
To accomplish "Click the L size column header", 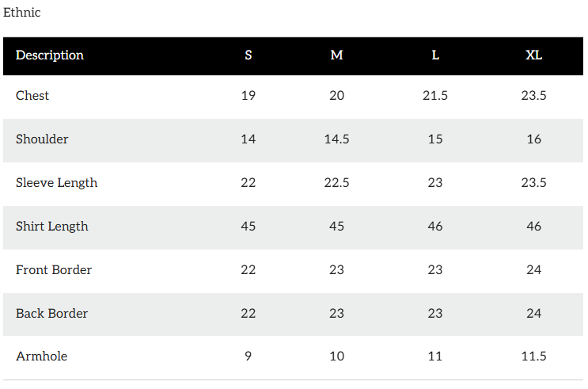I will click(435, 55).
